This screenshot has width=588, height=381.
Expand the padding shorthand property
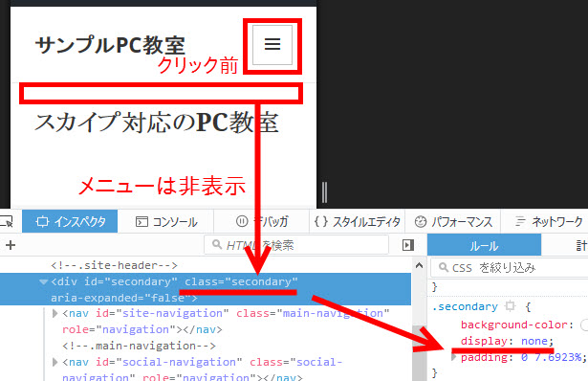(x=454, y=357)
